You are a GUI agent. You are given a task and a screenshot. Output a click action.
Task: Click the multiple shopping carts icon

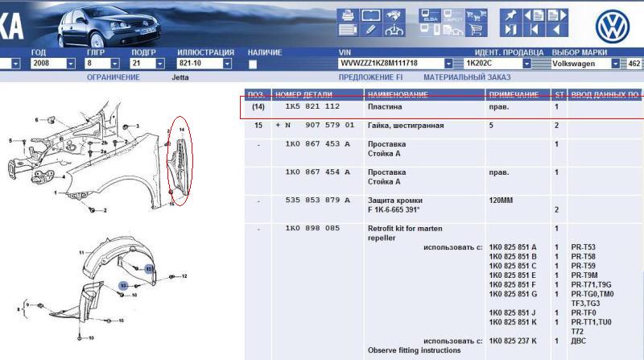tap(476, 15)
